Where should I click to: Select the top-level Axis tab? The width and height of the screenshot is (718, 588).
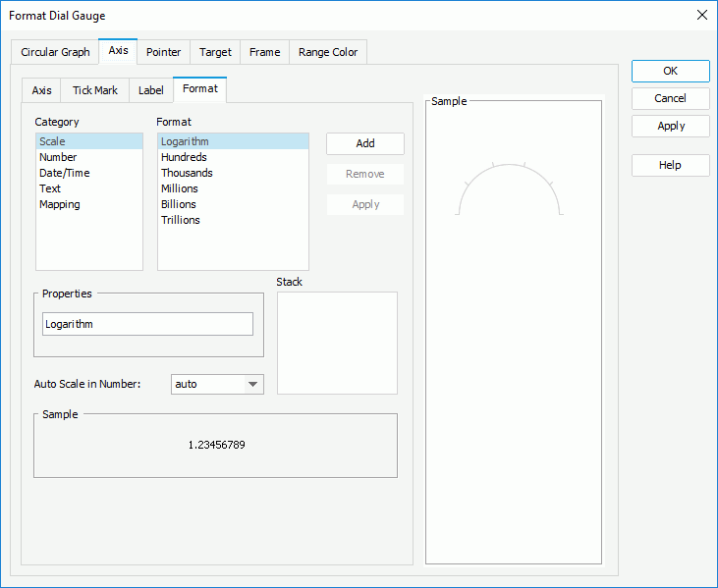coord(118,51)
